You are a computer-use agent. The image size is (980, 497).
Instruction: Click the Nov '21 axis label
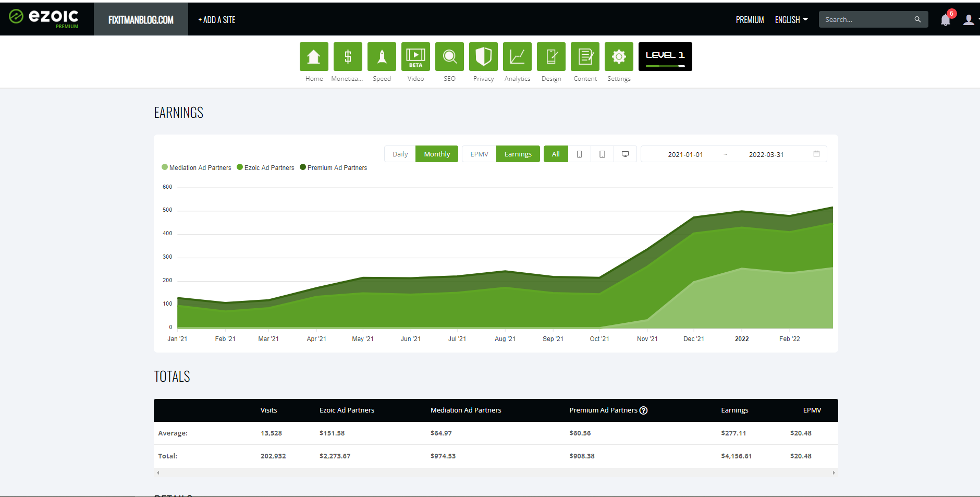(647, 339)
